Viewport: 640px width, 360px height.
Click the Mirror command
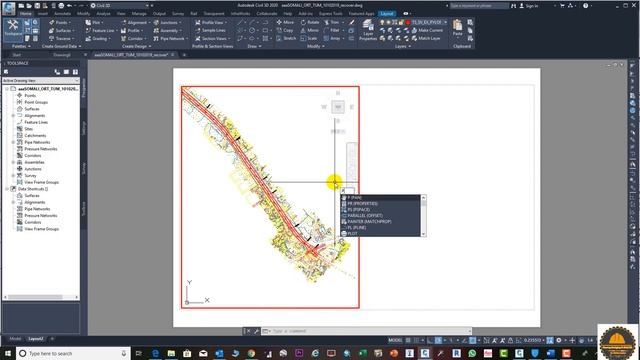309,30
